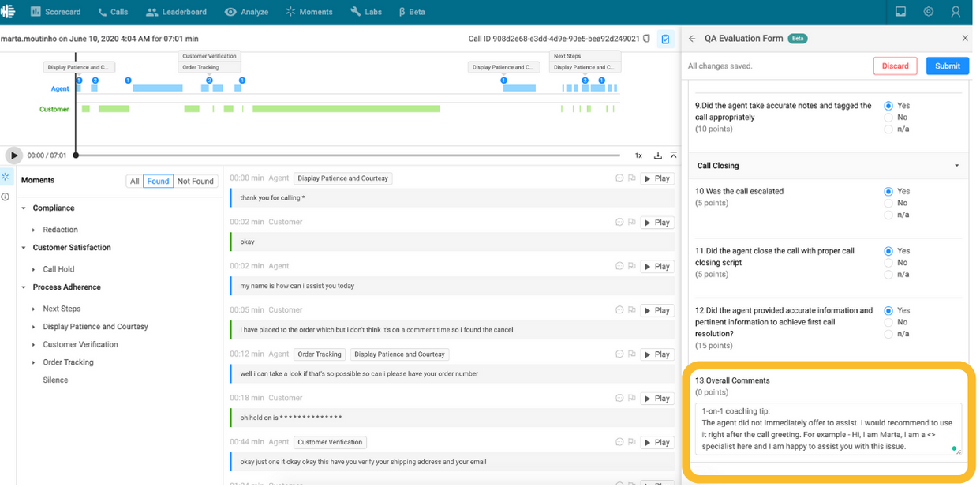The height and width of the screenshot is (487, 980).
Task: Collapse the Compliance category
Action: tap(24, 208)
